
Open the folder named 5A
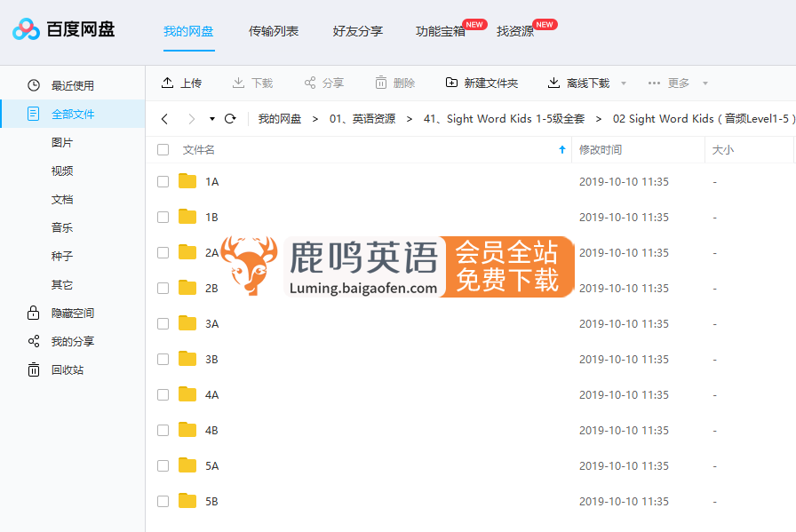click(211, 466)
